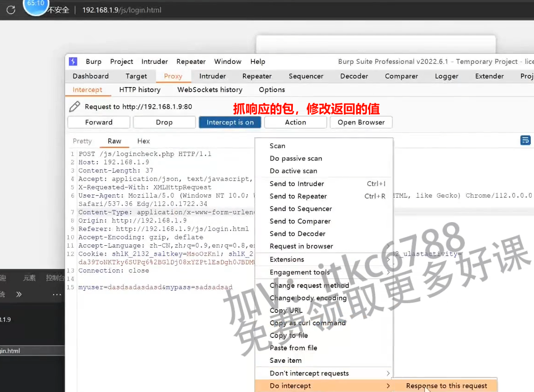
Task: Choose Response to this request
Action: 446,386
